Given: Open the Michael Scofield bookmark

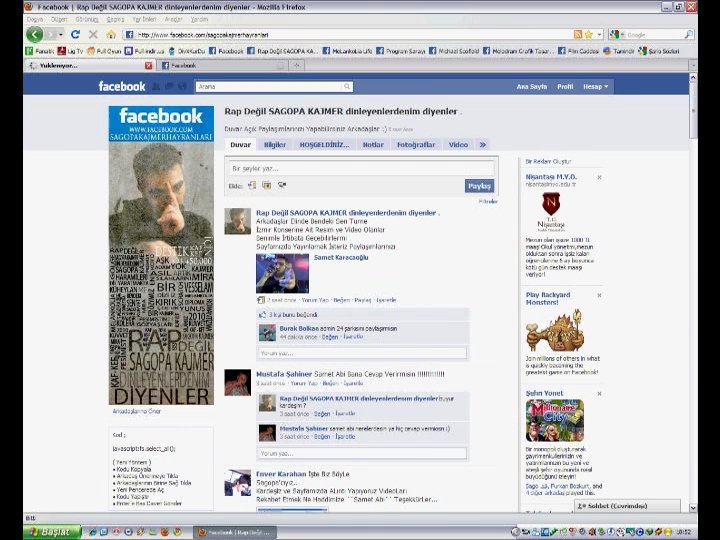Looking at the screenshot, I should [454, 51].
